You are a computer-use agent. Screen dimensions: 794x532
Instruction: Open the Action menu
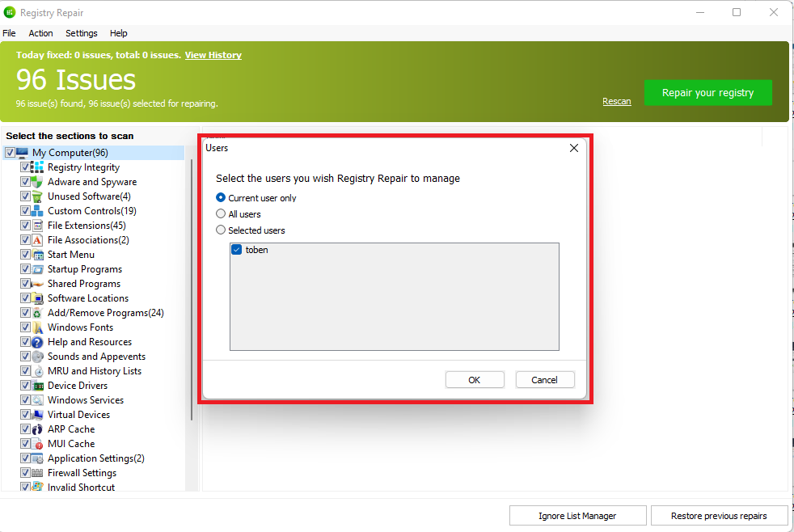pos(40,33)
